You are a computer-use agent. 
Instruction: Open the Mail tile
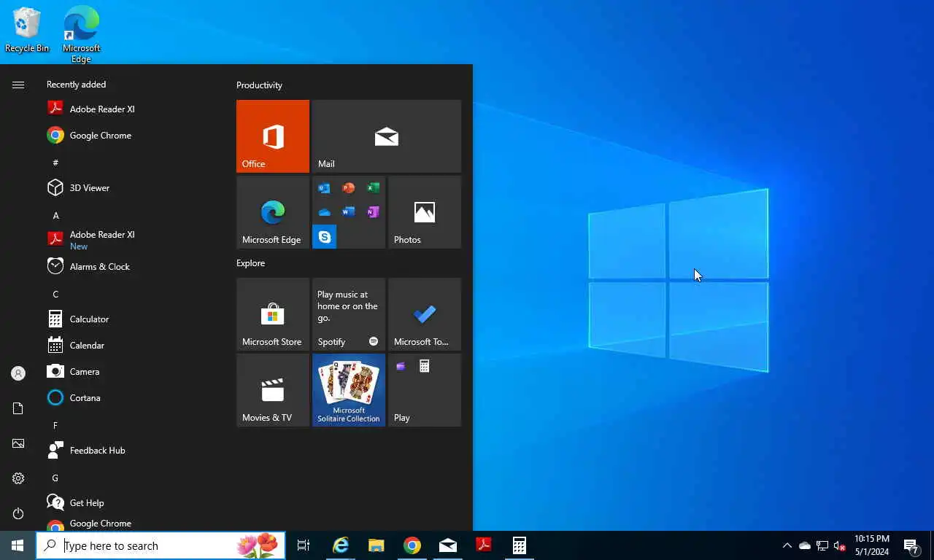tap(387, 136)
